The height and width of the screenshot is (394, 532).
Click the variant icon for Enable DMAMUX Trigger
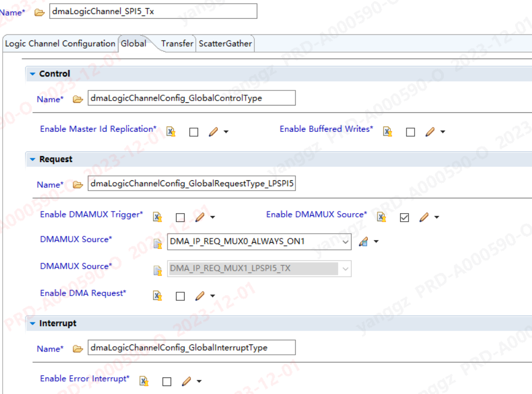click(x=157, y=217)
